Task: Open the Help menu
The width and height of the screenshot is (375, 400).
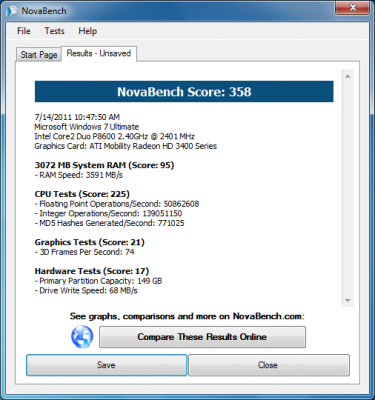Action: pyautogui.click(x=88, y=31)
